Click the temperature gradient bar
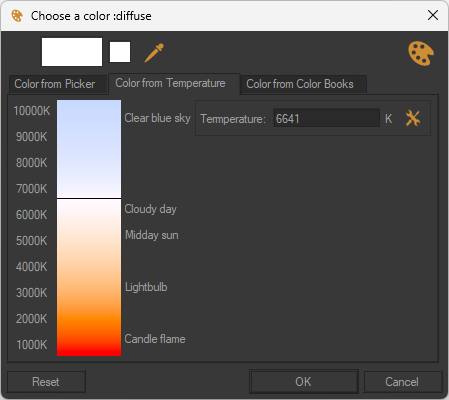 click(x=89, y=228)
